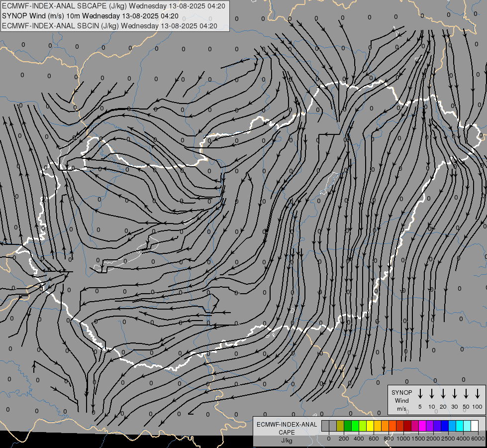Image resolution: width=487 pixels, height=448 pixels.
Task: Click the wind arrow above the 20 label
Action: (443, 394)
